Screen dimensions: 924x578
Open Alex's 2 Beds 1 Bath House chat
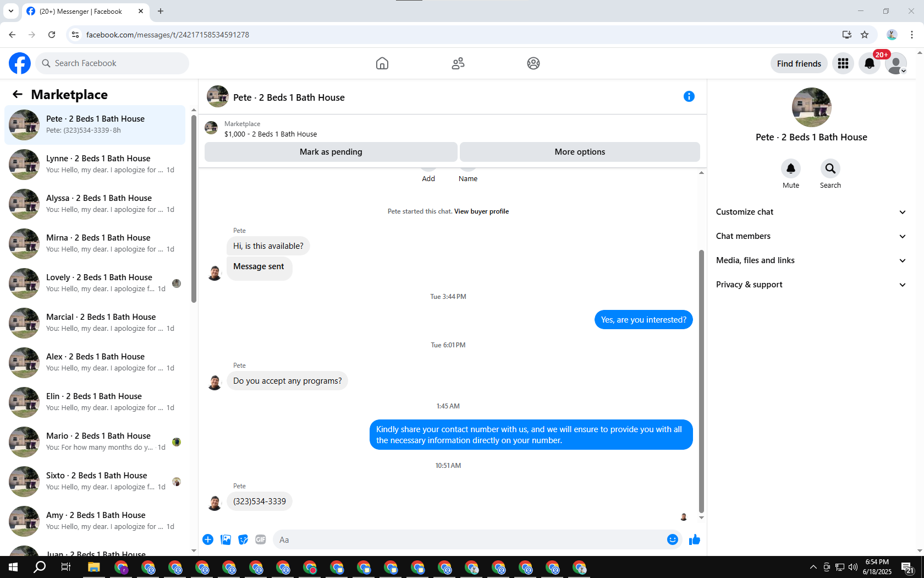pos(95,363)
